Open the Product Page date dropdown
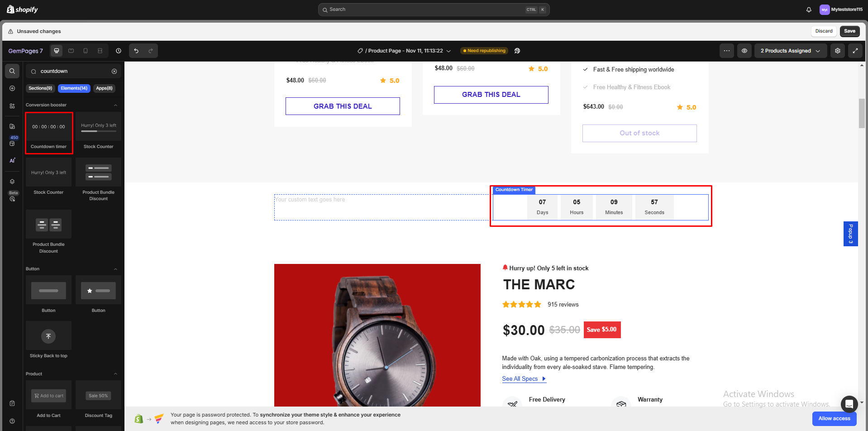868x431 pixels. pyautogui.click(x=448, y=51)
